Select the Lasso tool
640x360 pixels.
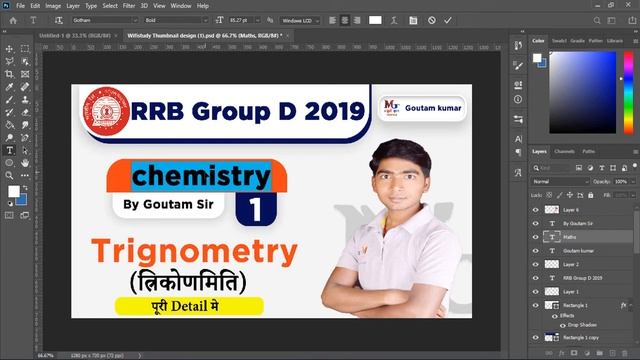click(9, 62)
